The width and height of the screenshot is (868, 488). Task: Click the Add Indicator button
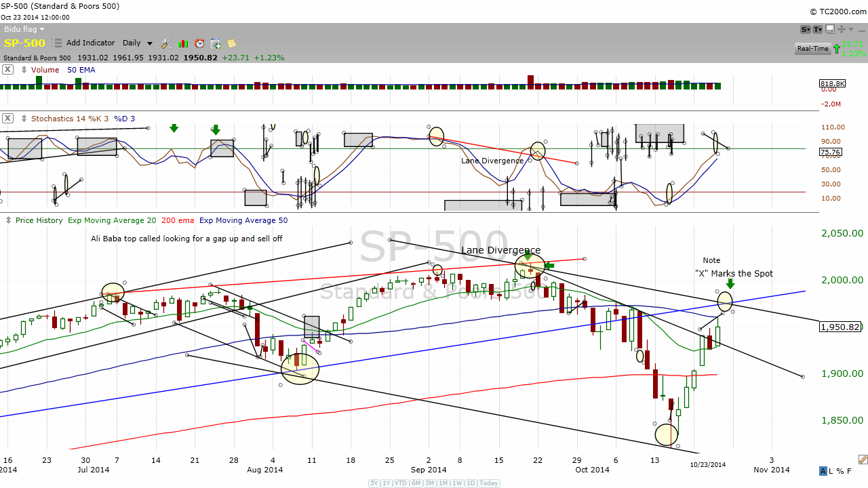pos(90,43)
